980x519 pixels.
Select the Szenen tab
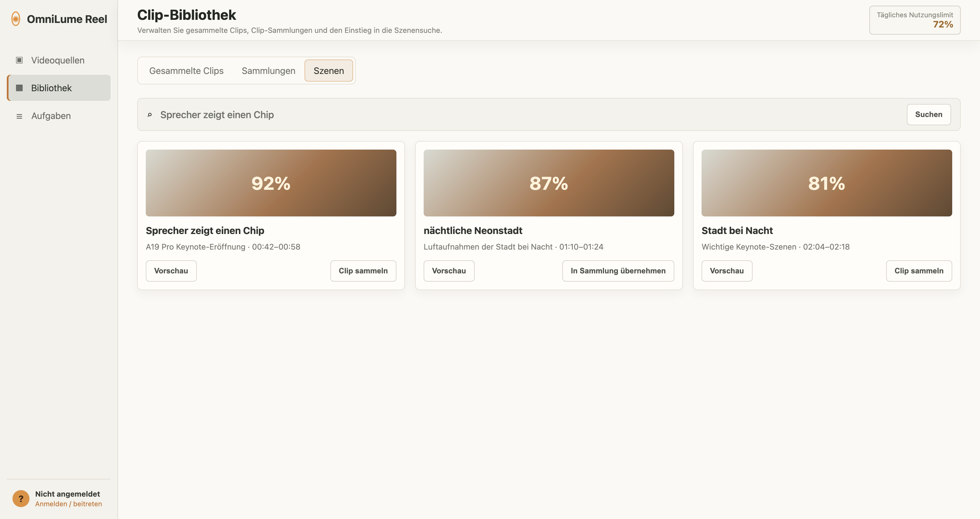coord(329,71)
